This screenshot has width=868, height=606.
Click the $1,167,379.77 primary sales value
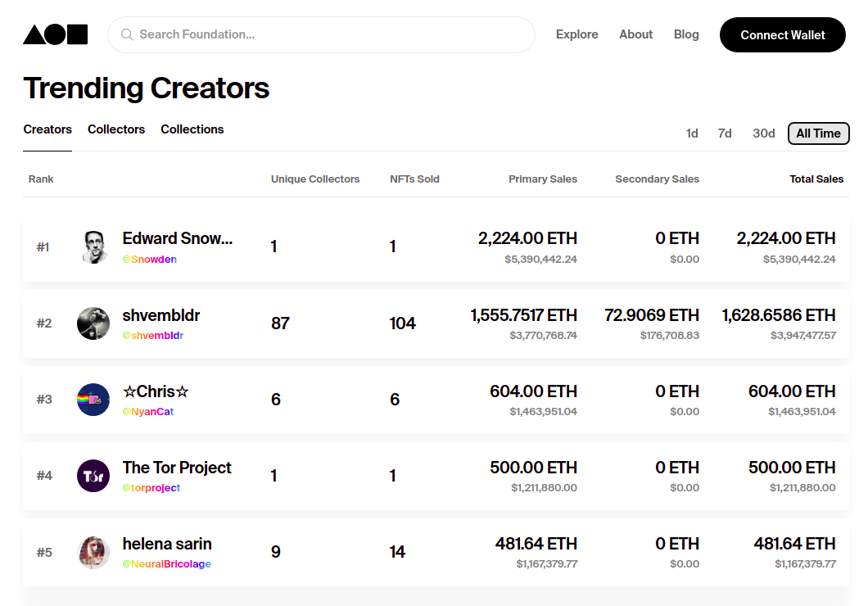(x=547, y=564)
